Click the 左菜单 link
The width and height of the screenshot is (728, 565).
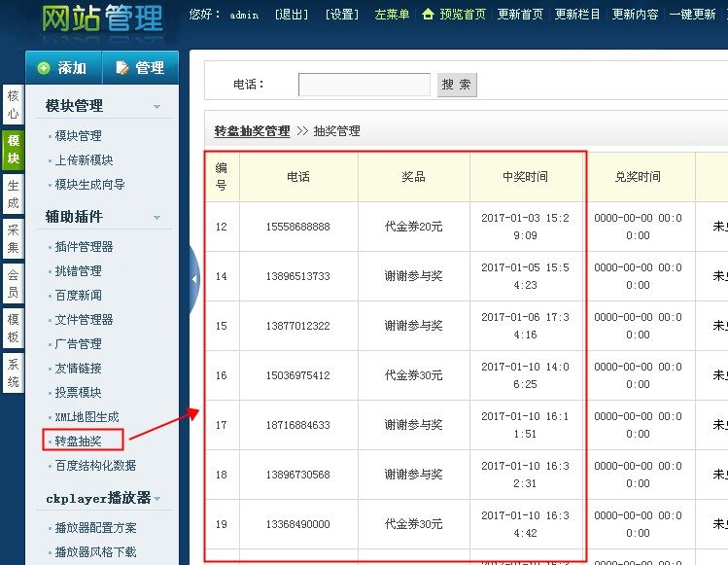(392, 15)
